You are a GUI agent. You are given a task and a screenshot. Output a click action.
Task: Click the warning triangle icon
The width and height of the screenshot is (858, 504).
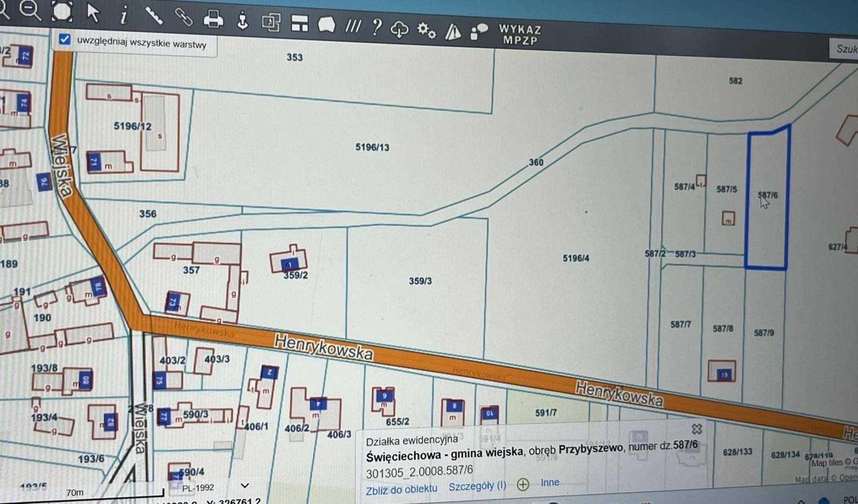point(453,32)
